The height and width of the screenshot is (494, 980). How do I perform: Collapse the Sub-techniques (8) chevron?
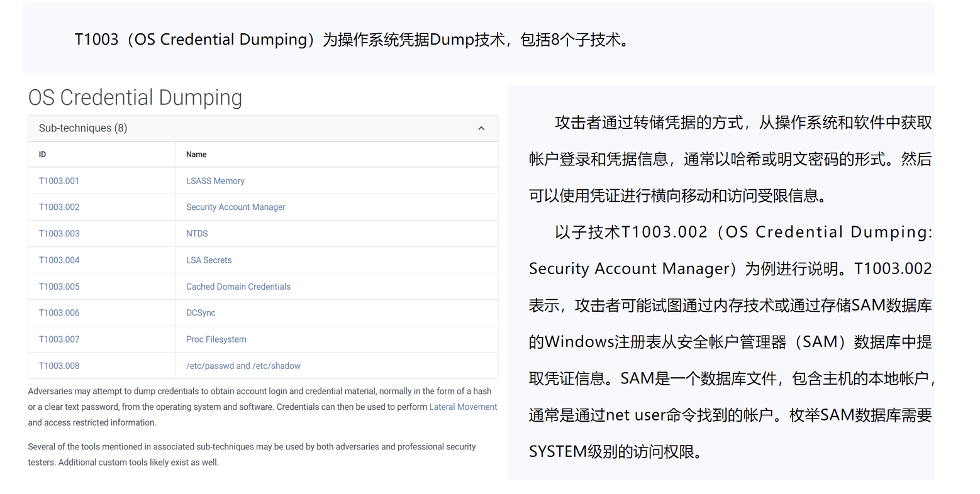(481, 128)
